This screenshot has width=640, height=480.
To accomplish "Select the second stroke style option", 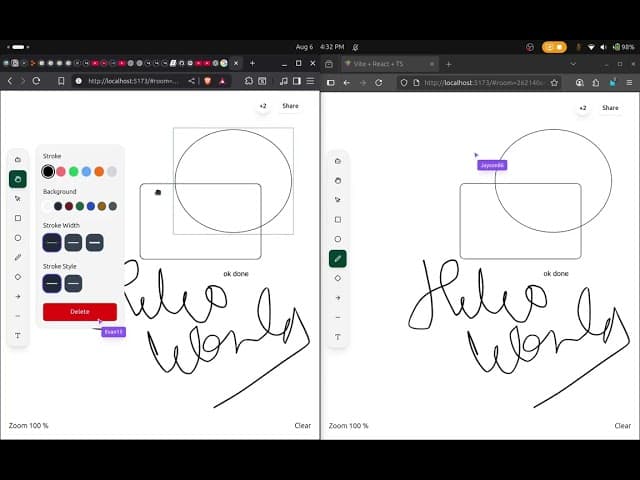I will pyautogui.click(x=73, y=284).
